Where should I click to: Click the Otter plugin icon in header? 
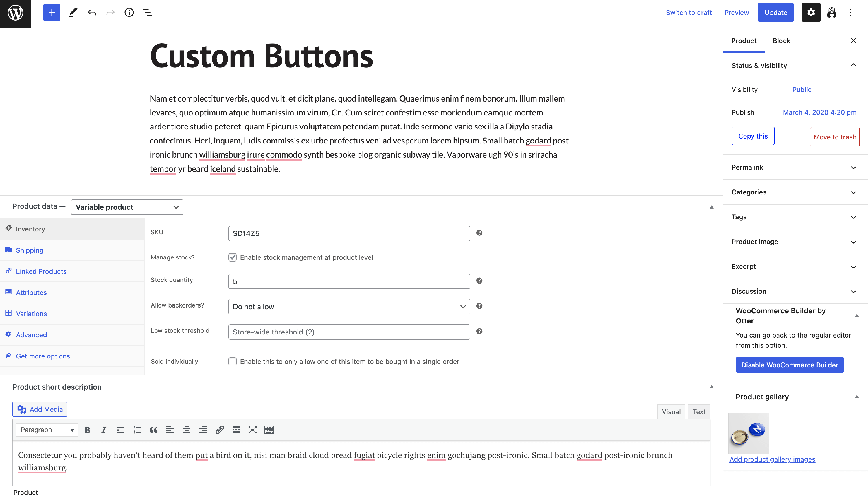tap(832, 13)
